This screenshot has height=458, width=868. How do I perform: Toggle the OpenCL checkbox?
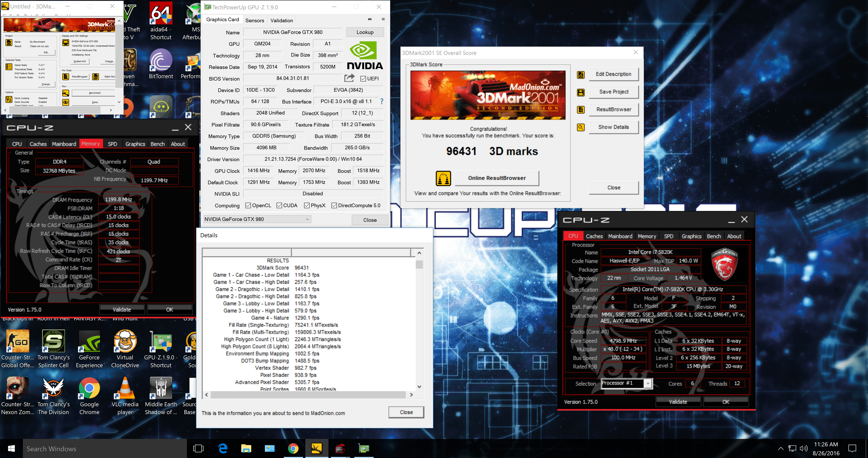[x=248, y=205]
